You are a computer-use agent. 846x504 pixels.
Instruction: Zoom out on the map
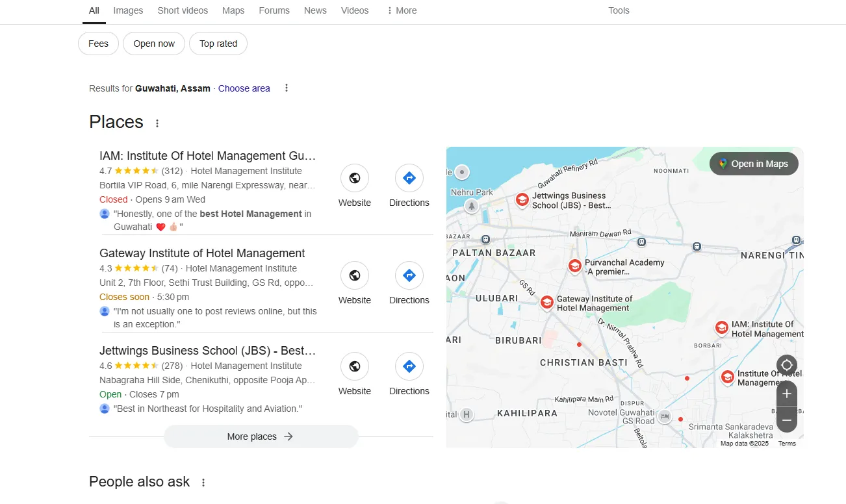787,420
